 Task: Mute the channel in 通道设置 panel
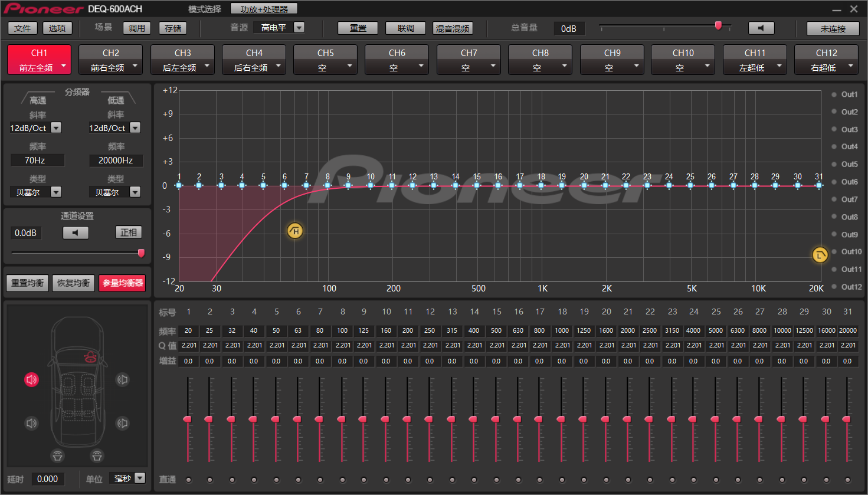pos(76,232)
